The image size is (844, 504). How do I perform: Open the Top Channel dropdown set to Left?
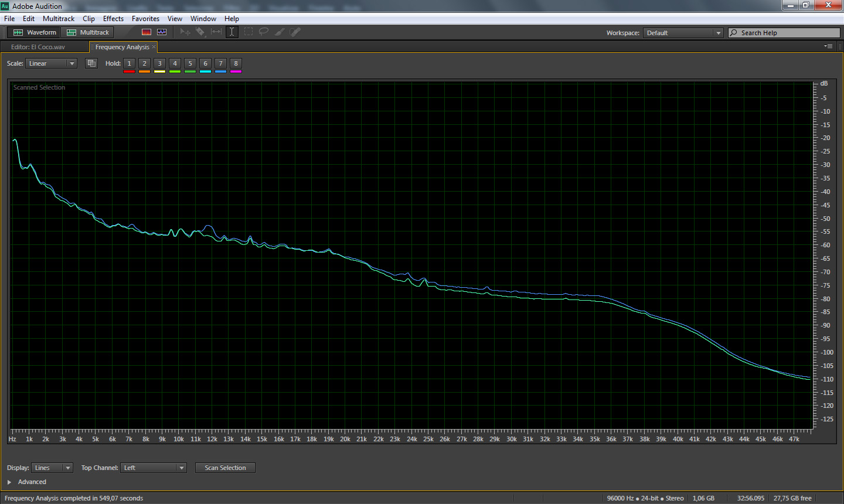(x=154, y=468)
